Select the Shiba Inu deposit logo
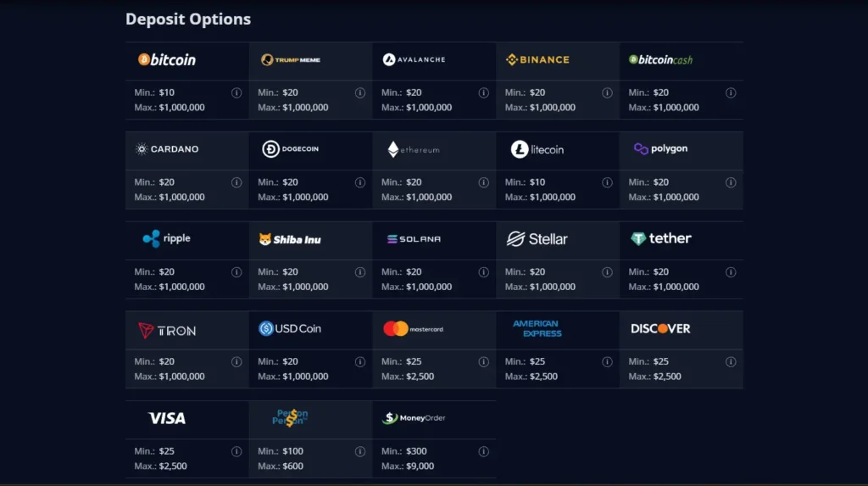Screen dimensions: 868x486 290,239
